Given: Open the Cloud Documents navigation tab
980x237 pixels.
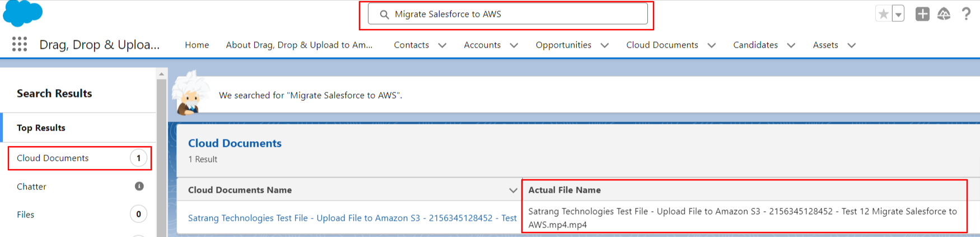Looking at the screenshot, I should (x=662, y=45).
